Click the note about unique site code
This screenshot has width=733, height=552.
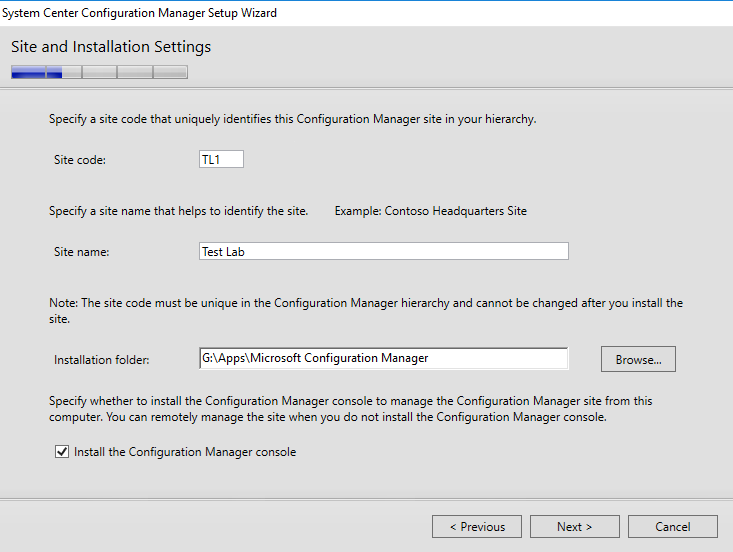tap(366, 311)
